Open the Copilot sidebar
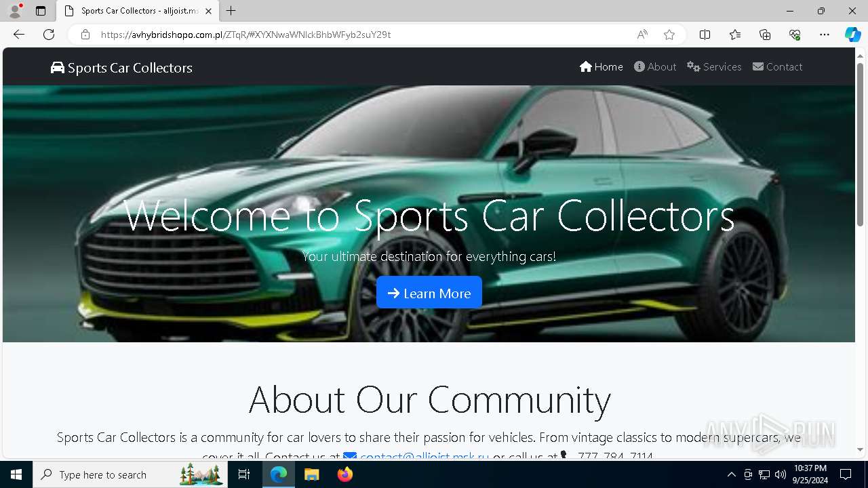This screenshot has height=488, width=868. point(852,35)
